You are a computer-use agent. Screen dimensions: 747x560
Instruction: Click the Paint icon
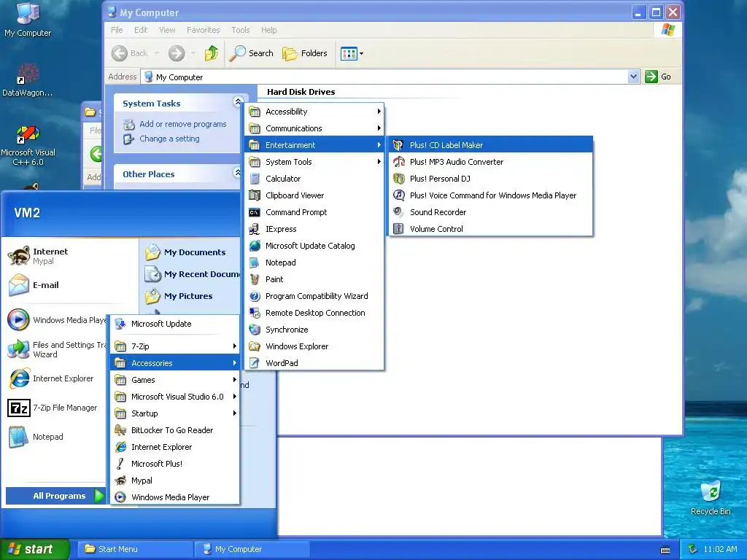click(255, 279)
